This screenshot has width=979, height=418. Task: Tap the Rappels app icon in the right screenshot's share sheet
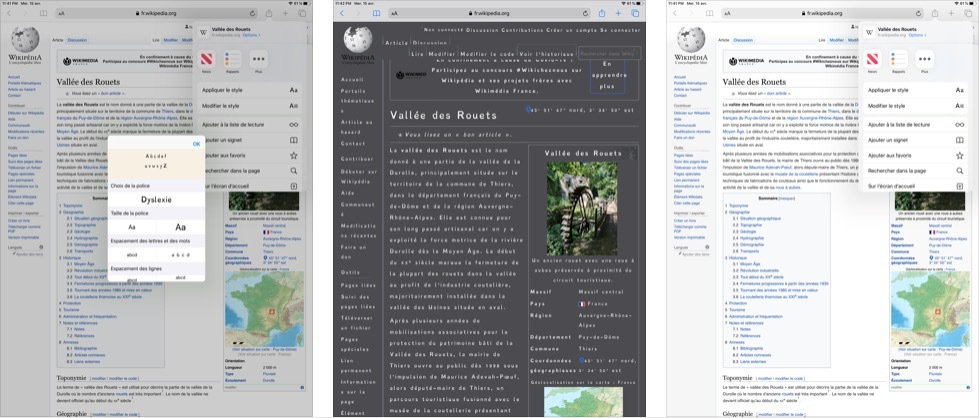pos(898,59)
